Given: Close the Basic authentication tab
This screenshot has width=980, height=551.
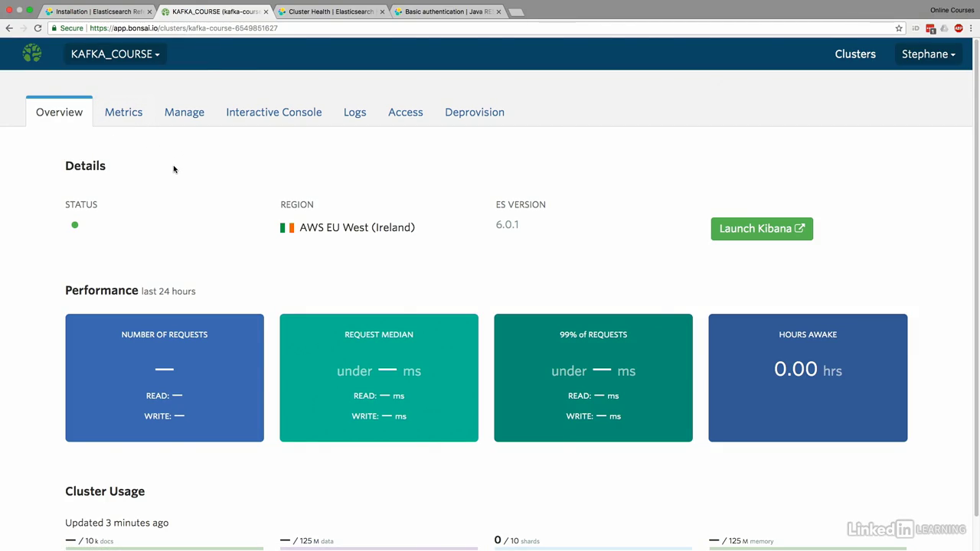Looking at the screenshot, I should click(498, 11).
